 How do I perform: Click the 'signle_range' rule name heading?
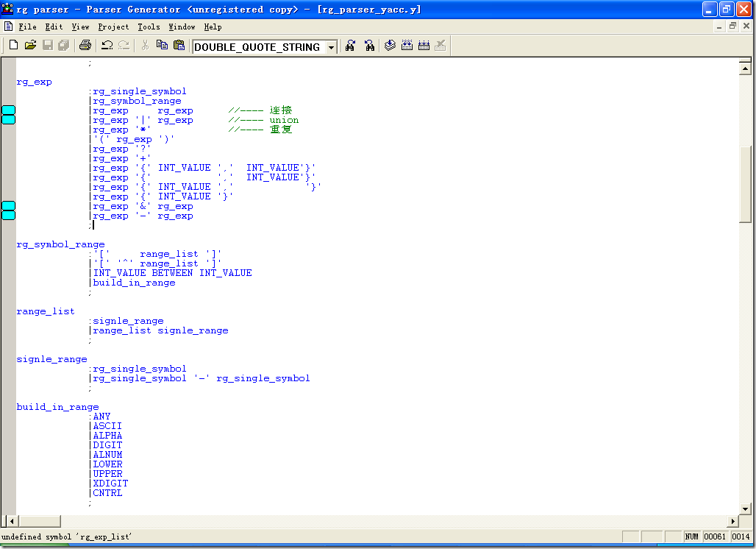(x=51, y=359)
